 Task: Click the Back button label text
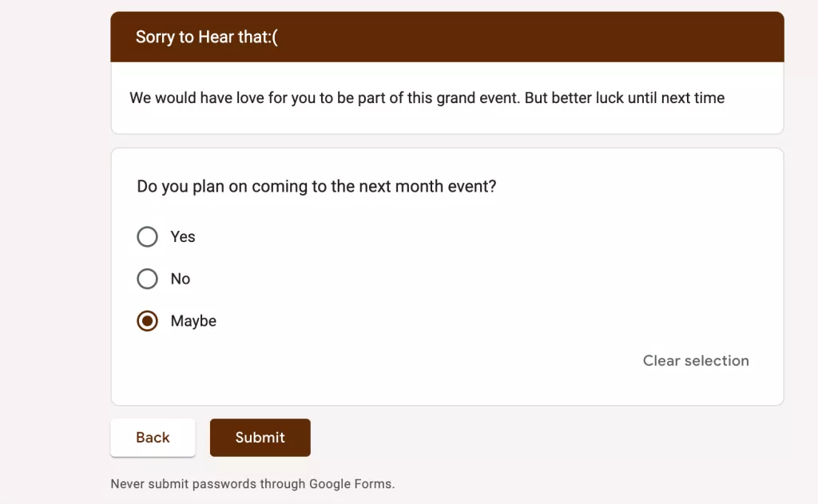(x=153, y=437)
